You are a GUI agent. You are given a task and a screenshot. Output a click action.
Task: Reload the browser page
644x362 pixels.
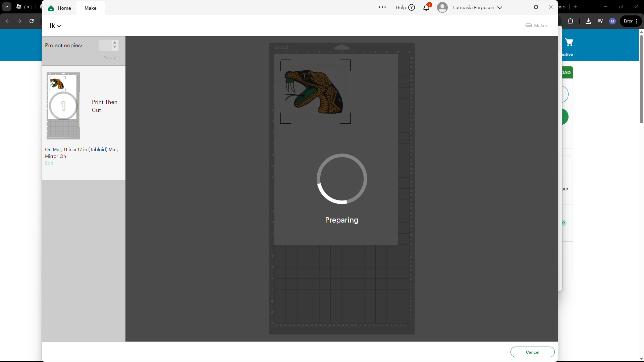pyautogui.click(x=32, y=21)
